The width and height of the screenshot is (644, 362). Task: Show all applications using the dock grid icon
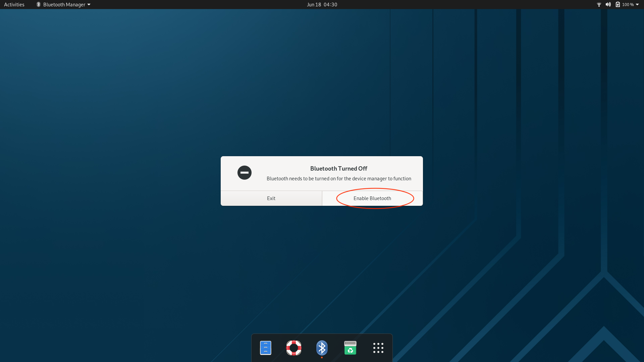click(x=378, y=348)
